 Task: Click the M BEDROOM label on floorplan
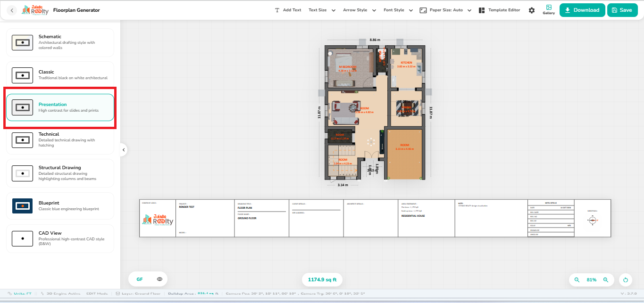(x=348, y=67)
